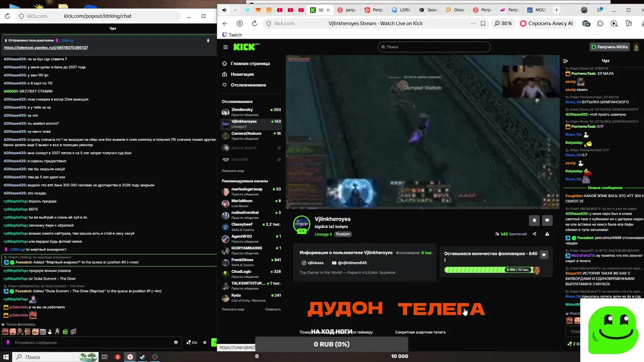
Task: Open the emoji picker in popout chat
Action: (x=176, y=342)
